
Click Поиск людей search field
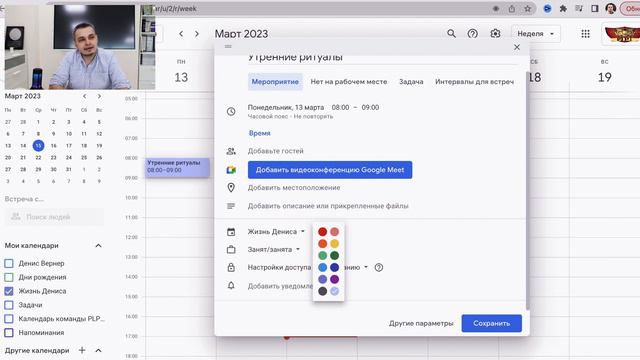pyautogui.click(x=54, y=217)
